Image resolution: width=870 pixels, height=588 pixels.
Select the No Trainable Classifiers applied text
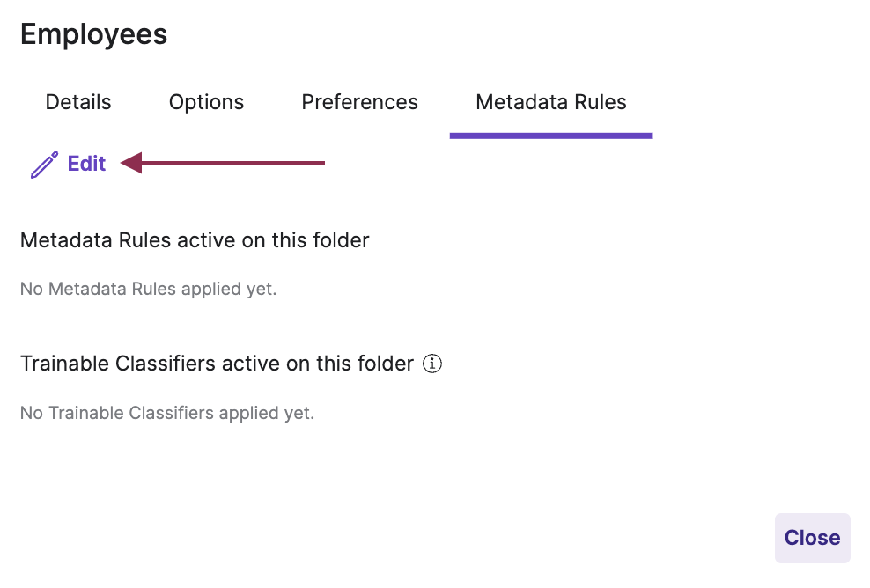167,413
